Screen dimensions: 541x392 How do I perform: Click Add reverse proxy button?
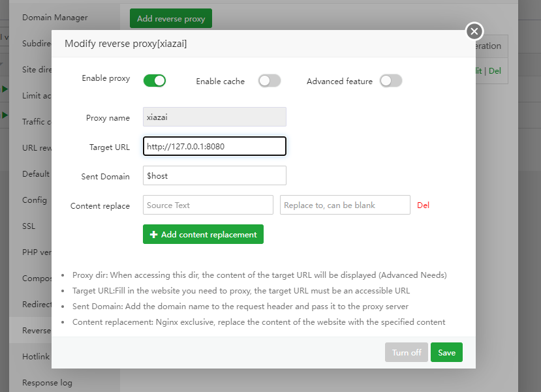click(x=171, y=18)
